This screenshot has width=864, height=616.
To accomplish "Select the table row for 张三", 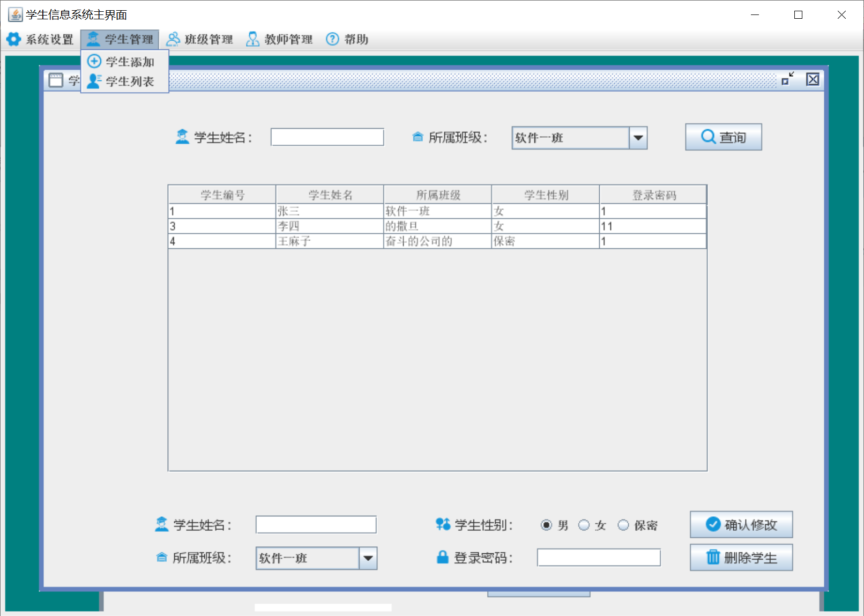I will tap(437, 211).
